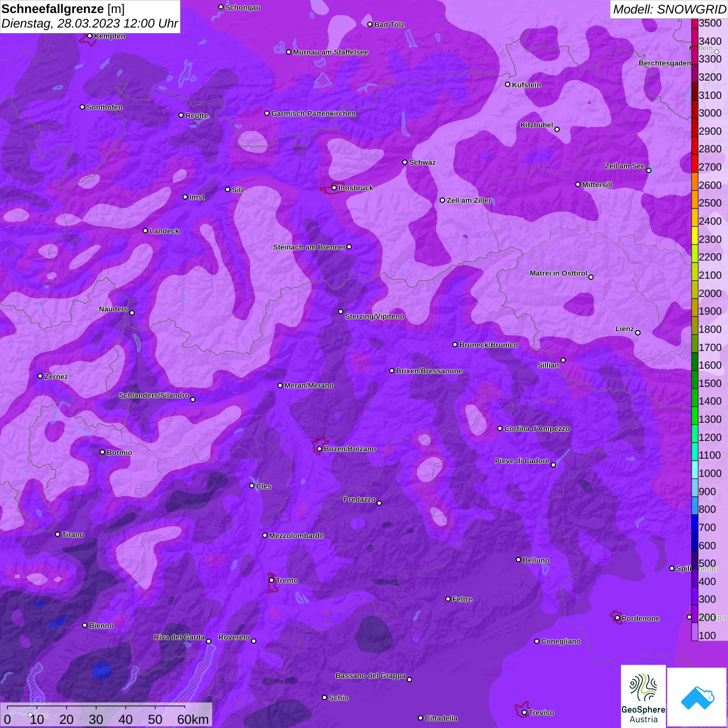Click the red 2700 legend color swatch
Viewport: 728px width, 728px height.
point(695,163)
